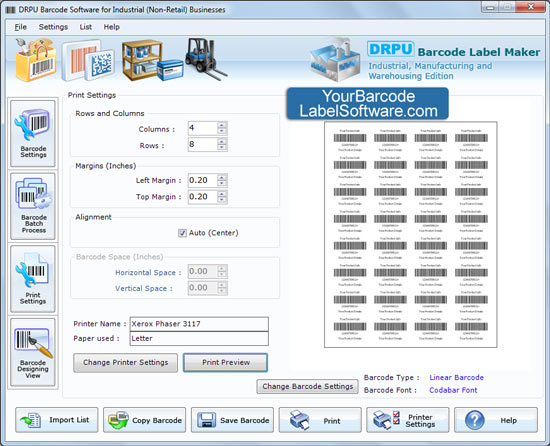Click the YourBarcodeLabelSoftware.com banner
Screen dimensions: 550x446
(368, 104)
